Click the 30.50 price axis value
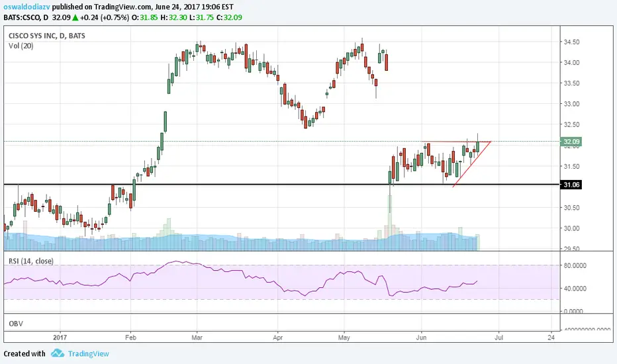 point(571,208)
